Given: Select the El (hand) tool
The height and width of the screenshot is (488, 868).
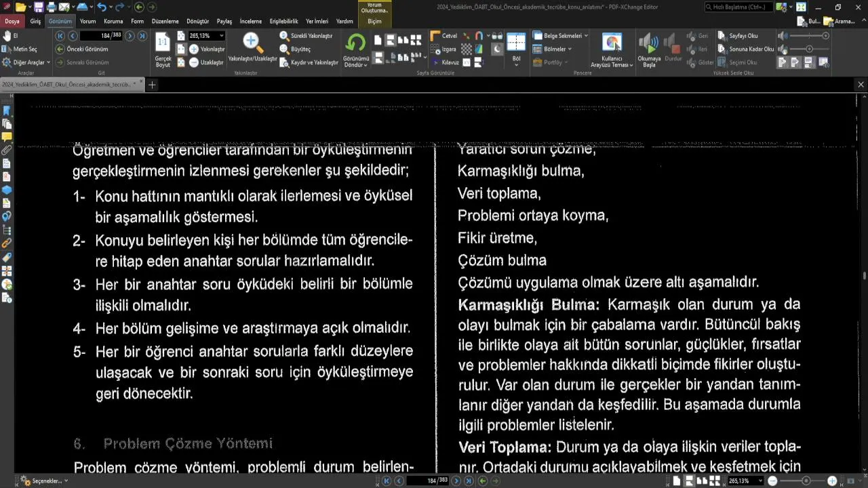Looking at the screenshot, I should click(x=11, y=35).
